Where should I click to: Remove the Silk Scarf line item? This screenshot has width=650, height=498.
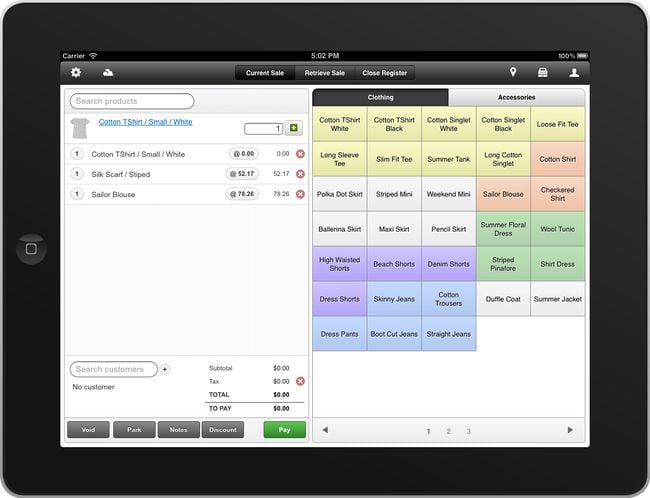300,174
